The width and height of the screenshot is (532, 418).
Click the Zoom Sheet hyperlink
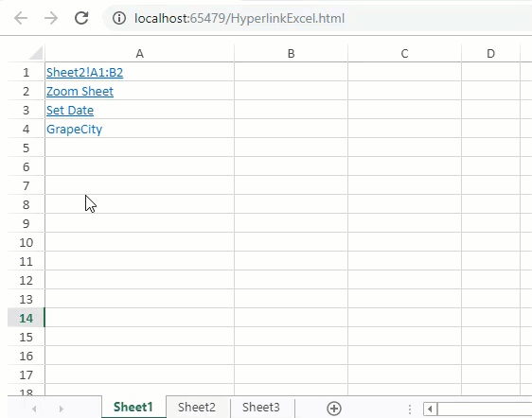pyautogui.click(x=80, y=91)
